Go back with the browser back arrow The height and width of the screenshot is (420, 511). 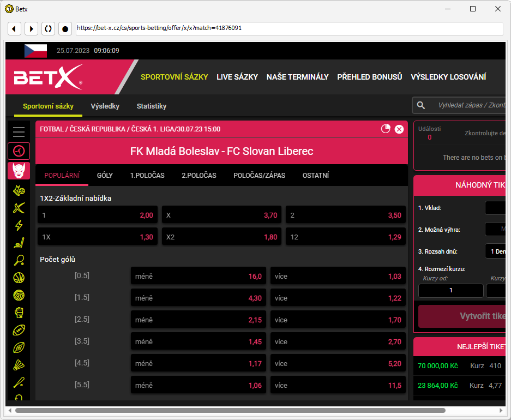(x=14, y=29)
